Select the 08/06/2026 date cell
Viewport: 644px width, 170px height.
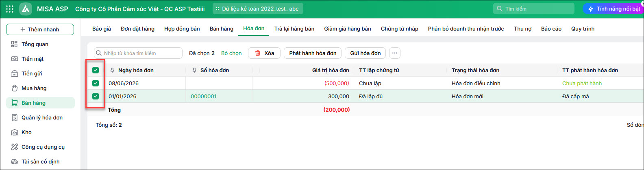(x=124, y=83)
